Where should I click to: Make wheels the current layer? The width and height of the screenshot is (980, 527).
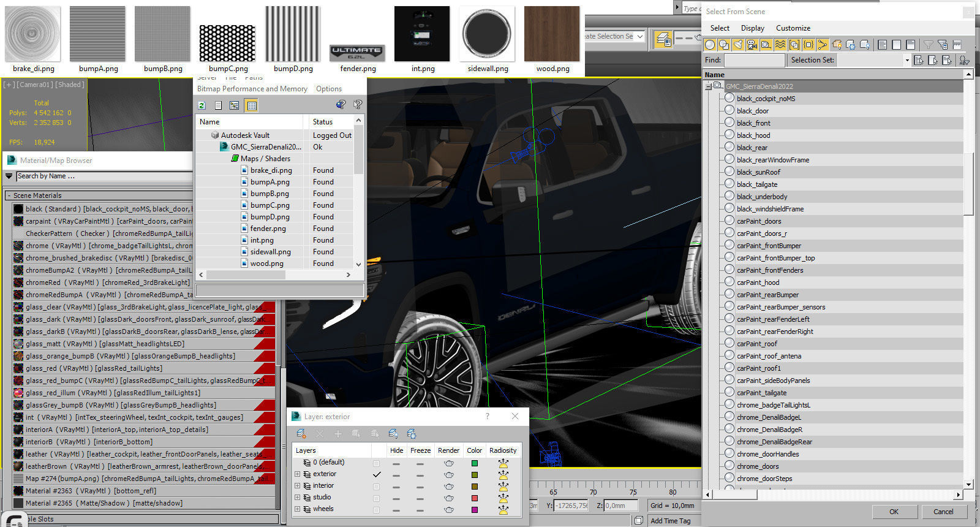tap(376, 509)
